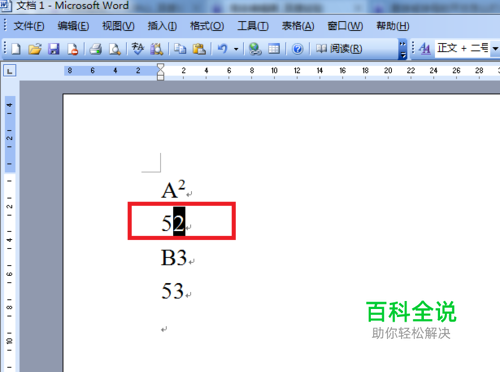This screenshot has height=372, width=500.
Task: Open Print Preview from the toolbar
Action: (x=115, y=49)
